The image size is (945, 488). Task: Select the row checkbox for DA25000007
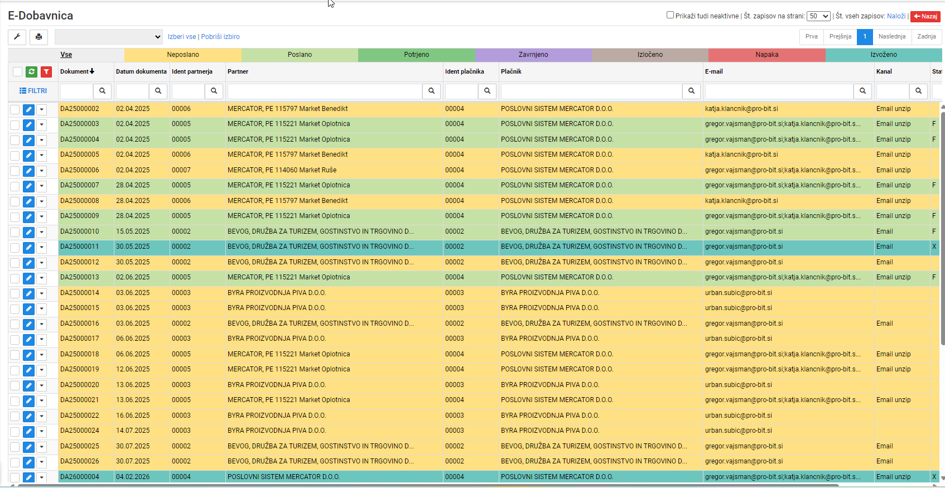[x=15, y=186]
